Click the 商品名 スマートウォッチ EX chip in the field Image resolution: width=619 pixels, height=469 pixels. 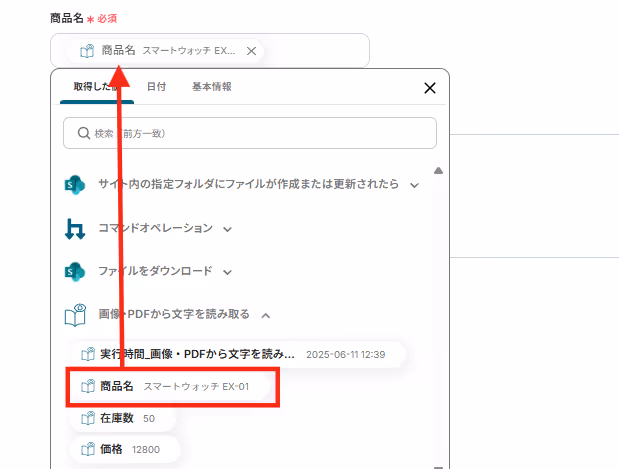tap(165, 51)
